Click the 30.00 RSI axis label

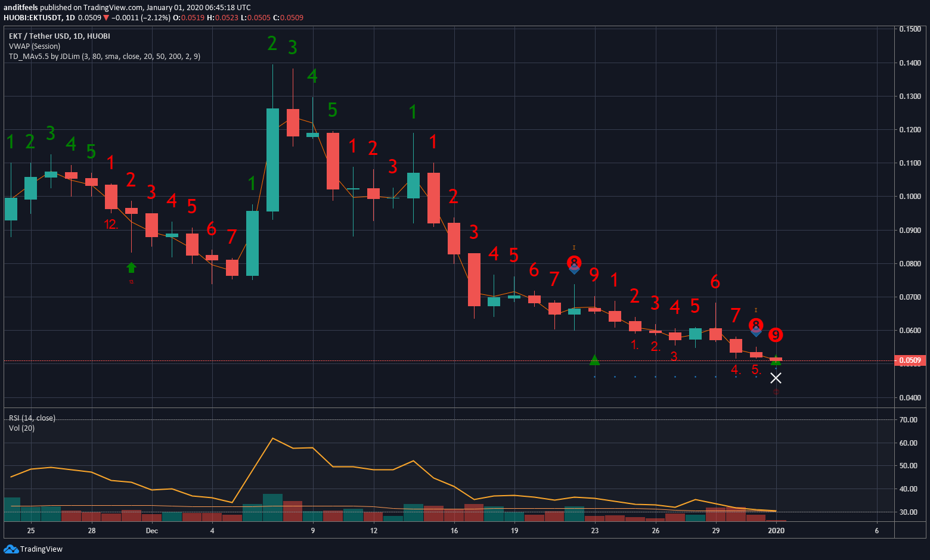click(x=909, y=512)
